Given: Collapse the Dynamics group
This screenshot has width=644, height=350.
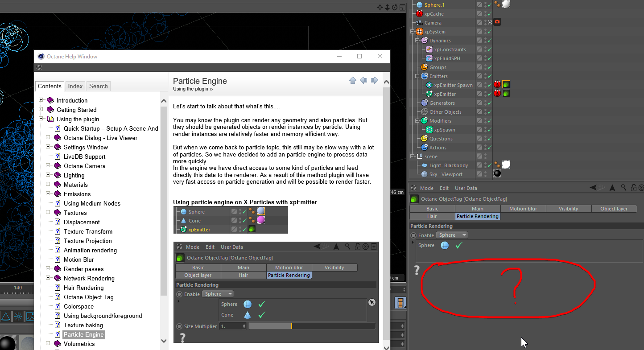Looking at the screenshot, I should point(417,41).
